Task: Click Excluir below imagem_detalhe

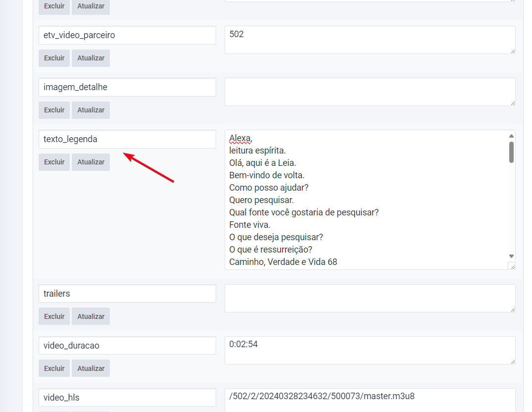Action: point(54,110)
